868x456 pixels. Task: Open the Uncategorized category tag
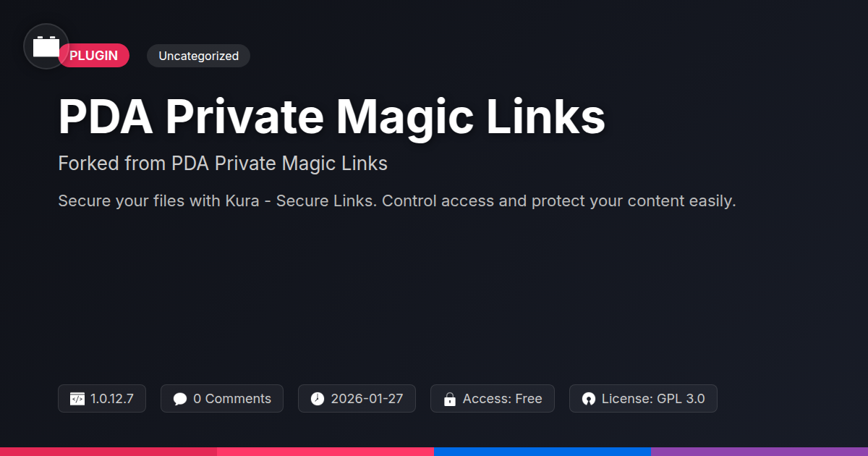(x=198, y=56)
